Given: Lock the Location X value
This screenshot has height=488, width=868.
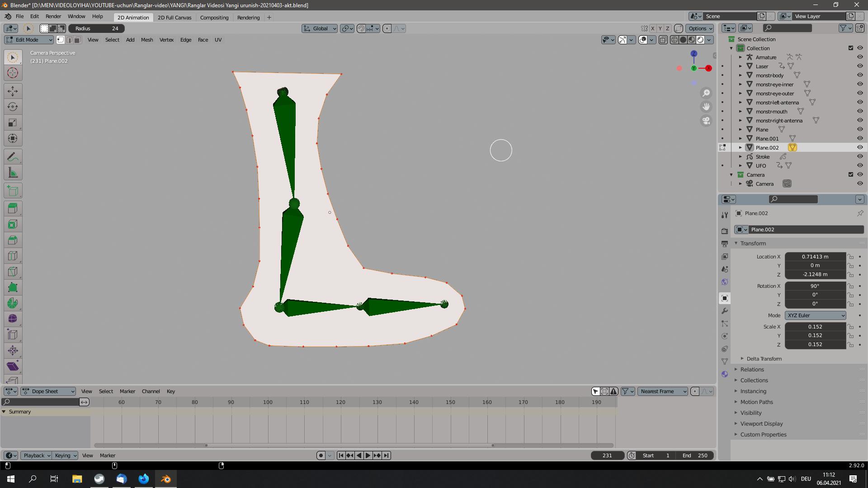Looking at the screenshot, I should click(850, 257).
